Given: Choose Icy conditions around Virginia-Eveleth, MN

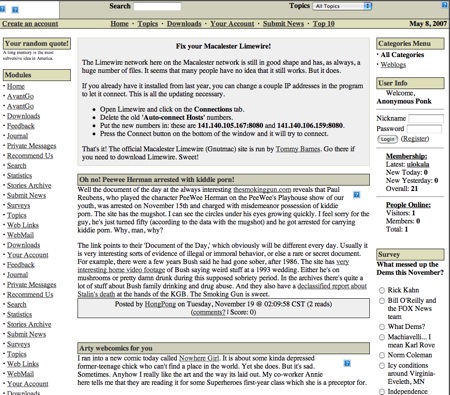Looking at the screenshot, I should pyautogui.click(x=382, y=366).
